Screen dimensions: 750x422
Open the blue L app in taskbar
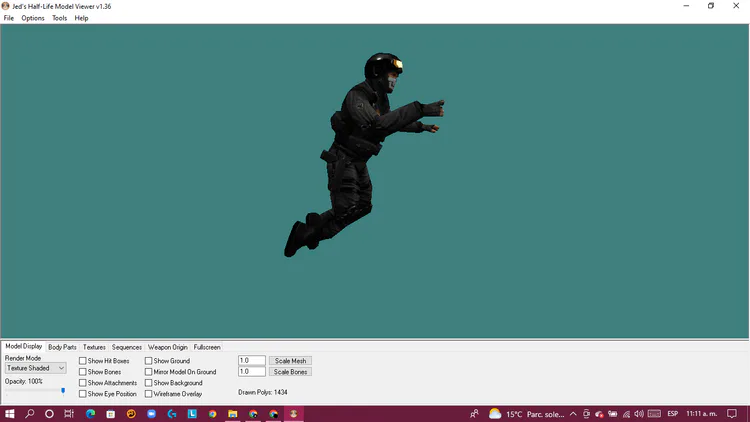pyautogui.click(x=192, y=414)
